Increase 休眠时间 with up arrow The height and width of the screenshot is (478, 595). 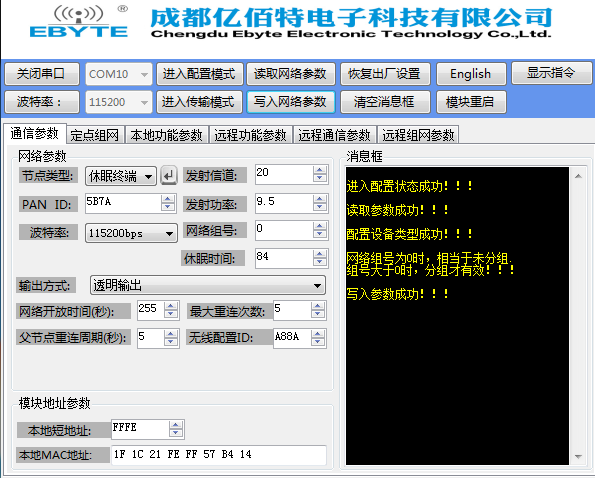click(320, 254)
